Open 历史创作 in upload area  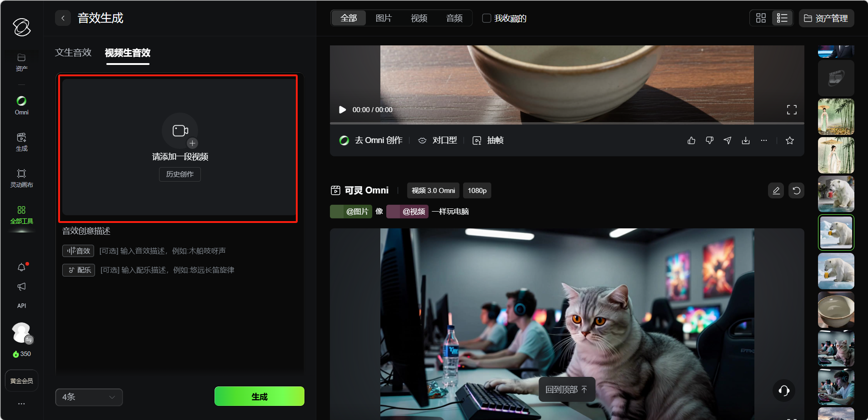[180, 174]
